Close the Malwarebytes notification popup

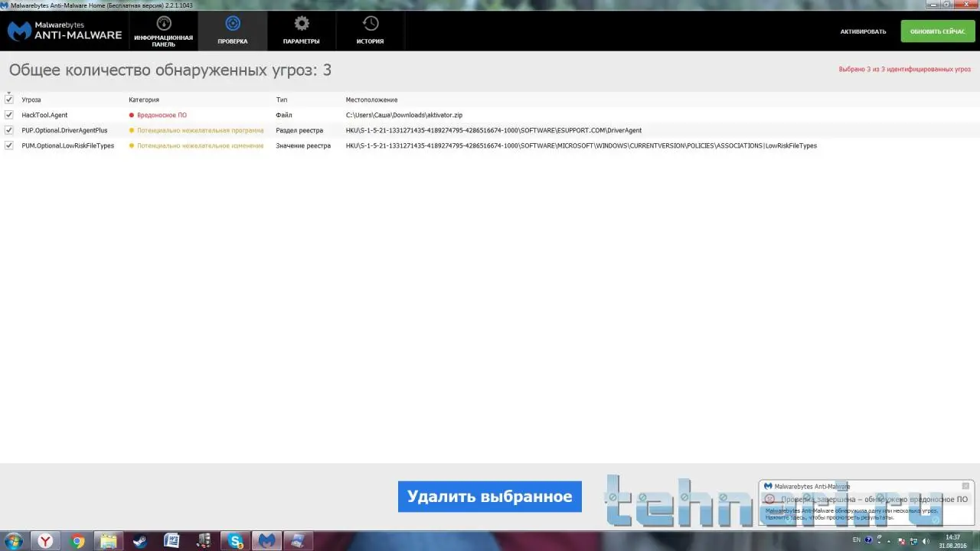965,486
